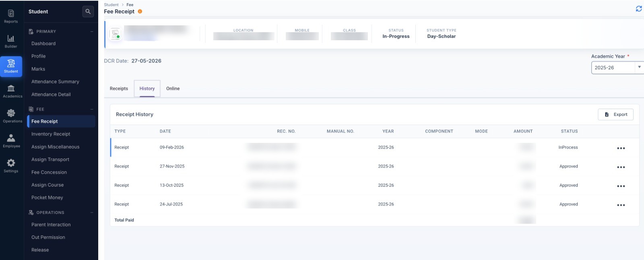
Task: Collapse the PRIMARY menu section
Action: tap(92, 31)
